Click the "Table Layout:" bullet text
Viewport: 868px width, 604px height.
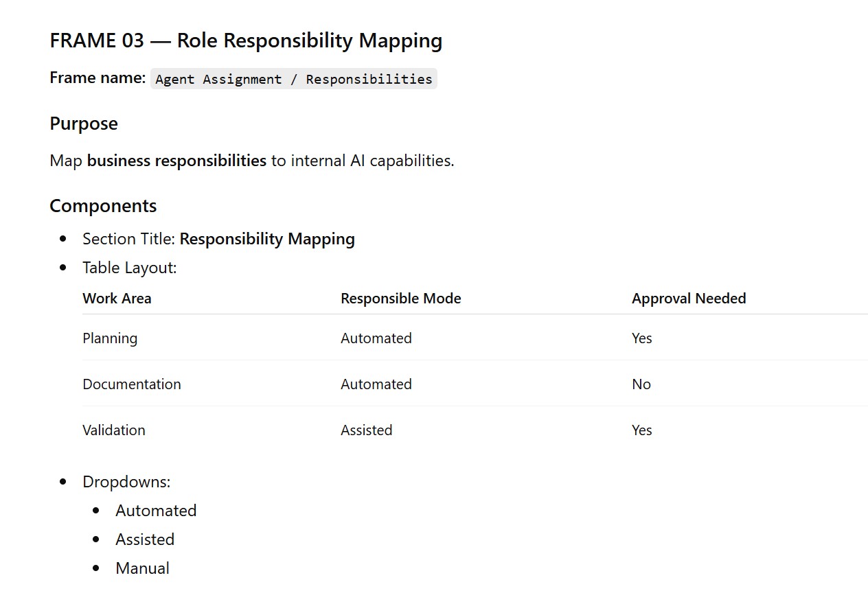coord(130,268)
